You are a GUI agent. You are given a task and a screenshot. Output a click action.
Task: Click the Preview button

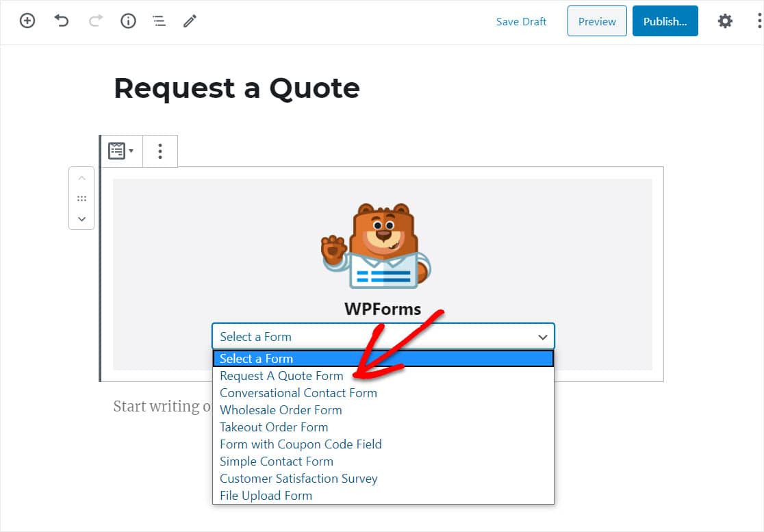597,21
